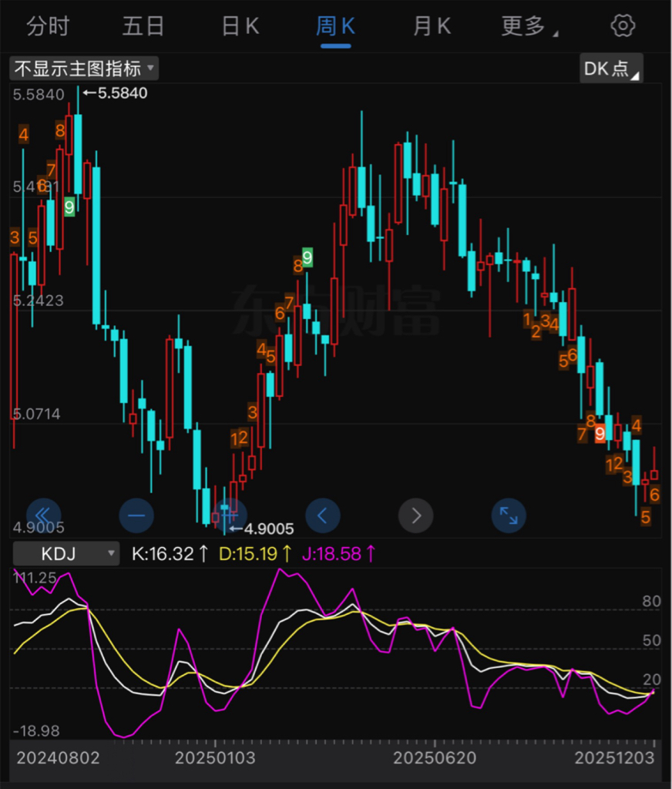Switch to 日K tab
This screenshot has width=672, height=789.
[240, 26]
